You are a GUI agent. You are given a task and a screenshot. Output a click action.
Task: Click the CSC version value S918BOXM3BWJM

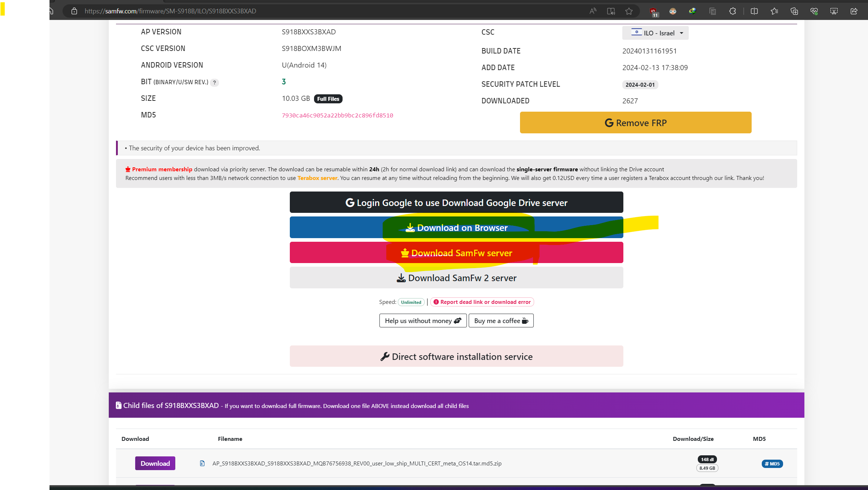311,48
